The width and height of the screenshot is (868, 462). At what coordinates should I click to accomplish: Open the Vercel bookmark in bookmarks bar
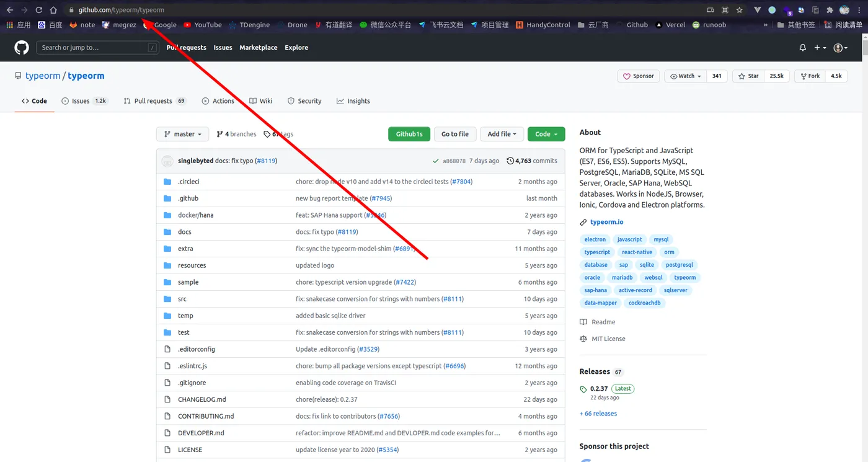coord(670,25)
